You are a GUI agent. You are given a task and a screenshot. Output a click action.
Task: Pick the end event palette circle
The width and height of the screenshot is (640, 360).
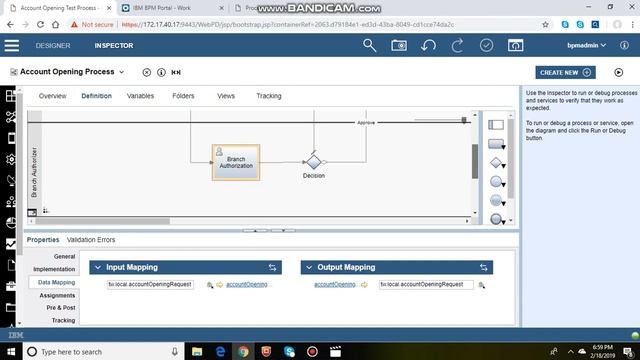coord(496,219)
